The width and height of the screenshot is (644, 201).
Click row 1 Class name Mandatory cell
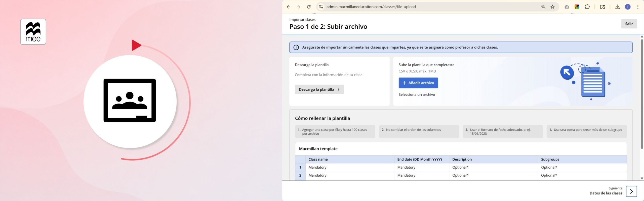(x=350, y=167)
